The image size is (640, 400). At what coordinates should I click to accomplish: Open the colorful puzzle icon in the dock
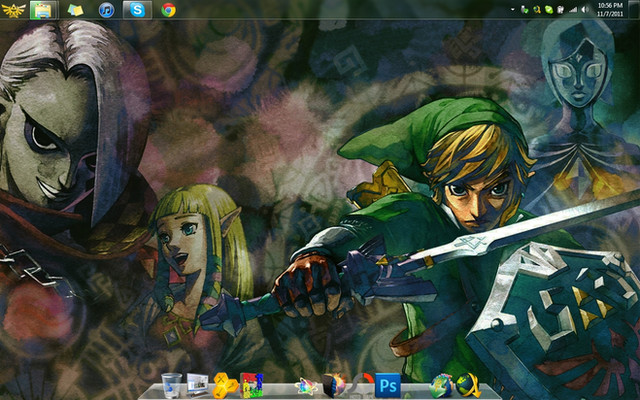251,385
